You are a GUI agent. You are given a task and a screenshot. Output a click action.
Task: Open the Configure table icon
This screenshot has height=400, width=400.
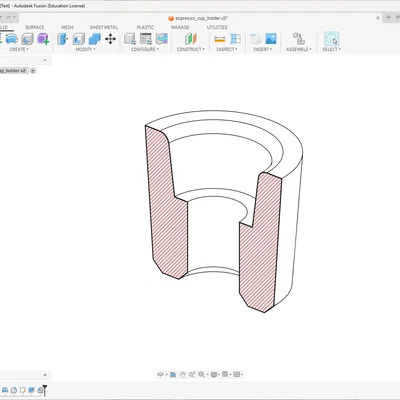pos(146,39)
